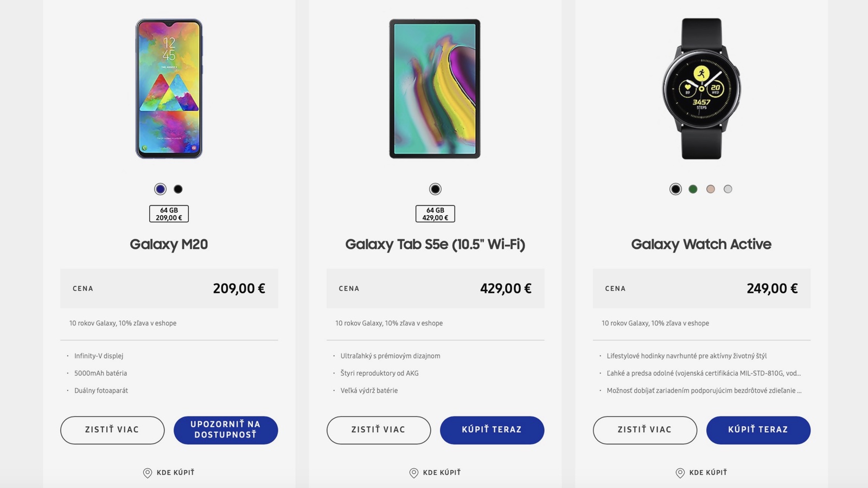This screenshot has height=488, width=868.
Task: Click KÚPIŤ TERAZ for Galaxy Watch Active
Action: pyautogui.click(x=758, y=430)
